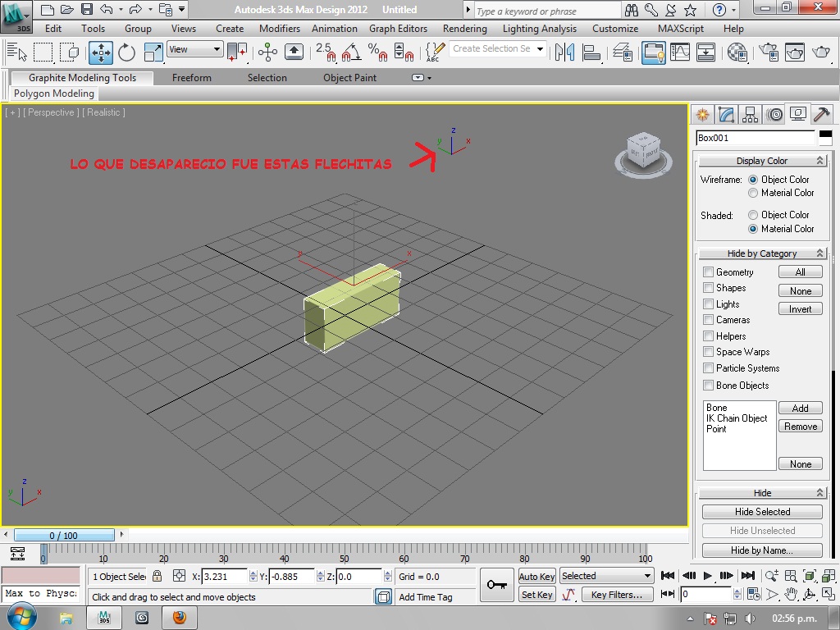Check the Cameras hide category checkbox
The height and width of the screenshot is (630, 840).
pos(708,320)
